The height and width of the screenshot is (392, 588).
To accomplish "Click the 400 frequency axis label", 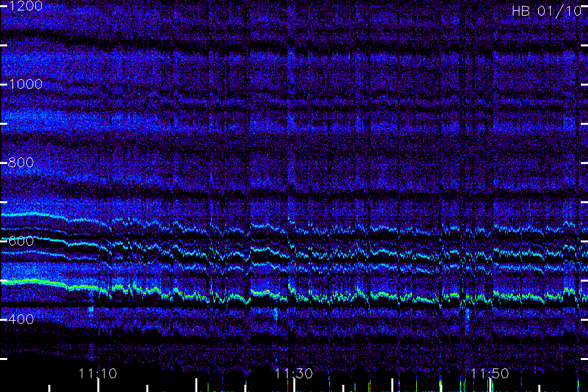I will pyautogui.click(x=21, y=319).
